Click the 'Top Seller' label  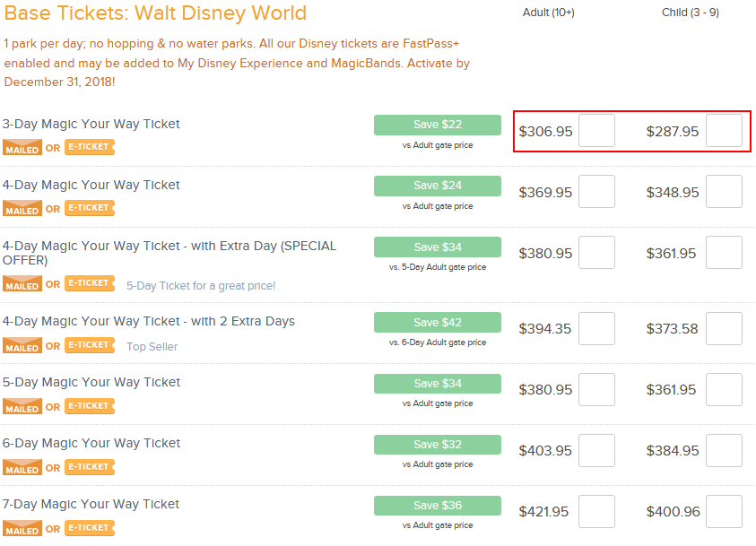(152, 347)
